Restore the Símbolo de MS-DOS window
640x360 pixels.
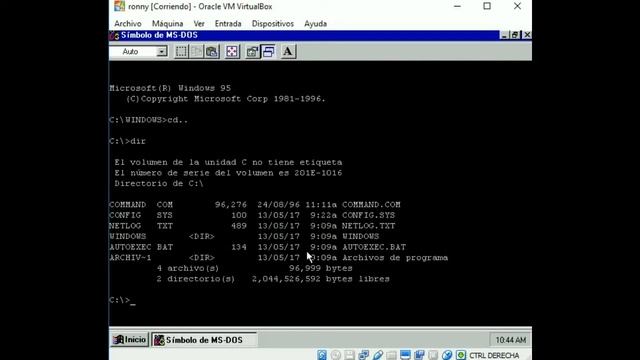pyautogui.click(x=515, y=35)
